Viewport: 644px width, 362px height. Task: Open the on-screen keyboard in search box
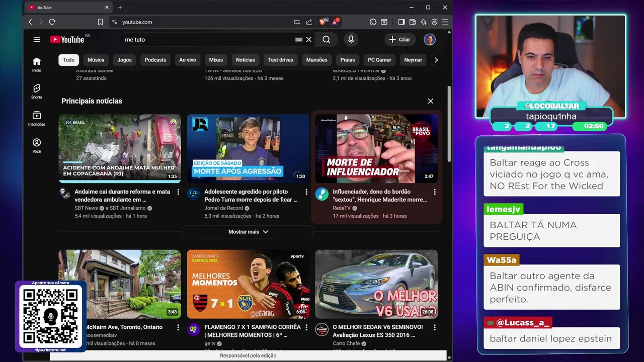(x=299, y=39)
